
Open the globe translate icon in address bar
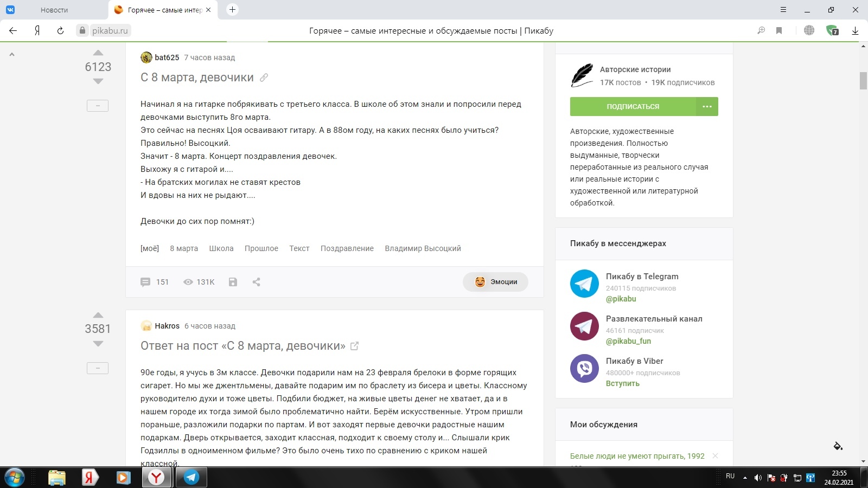coord(809,31)
